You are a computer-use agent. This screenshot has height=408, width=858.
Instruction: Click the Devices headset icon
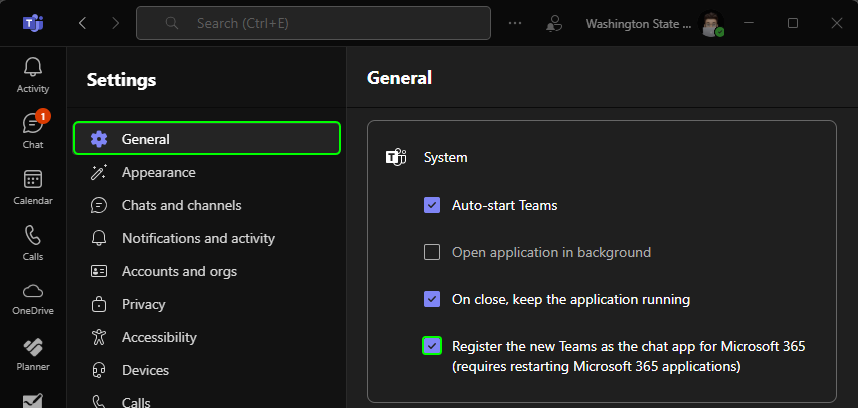(x=99, y=370)
